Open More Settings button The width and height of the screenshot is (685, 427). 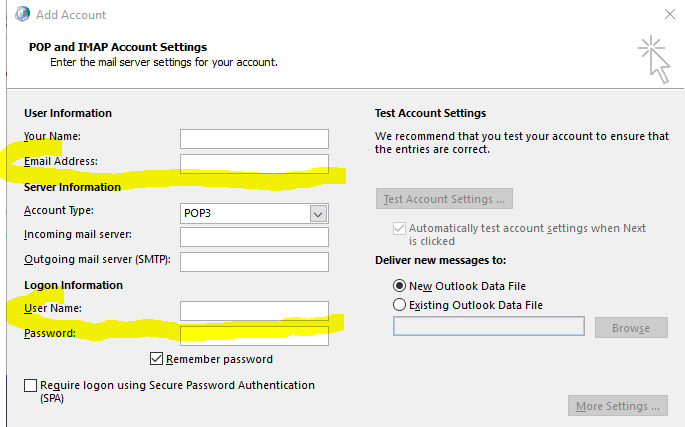618,406
